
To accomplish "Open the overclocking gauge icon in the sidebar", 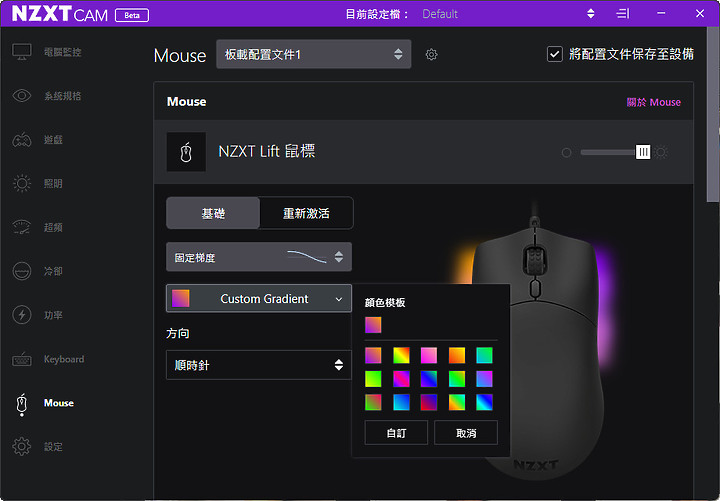I will click(22, 227).
